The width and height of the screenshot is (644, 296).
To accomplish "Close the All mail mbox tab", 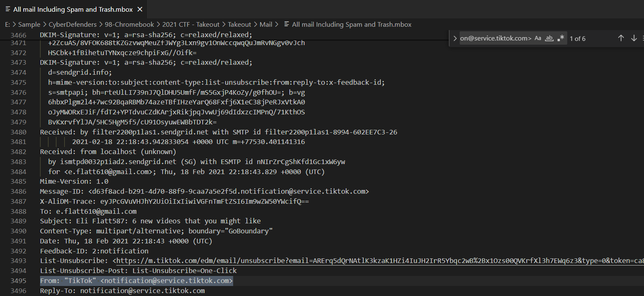I will 140,9.
